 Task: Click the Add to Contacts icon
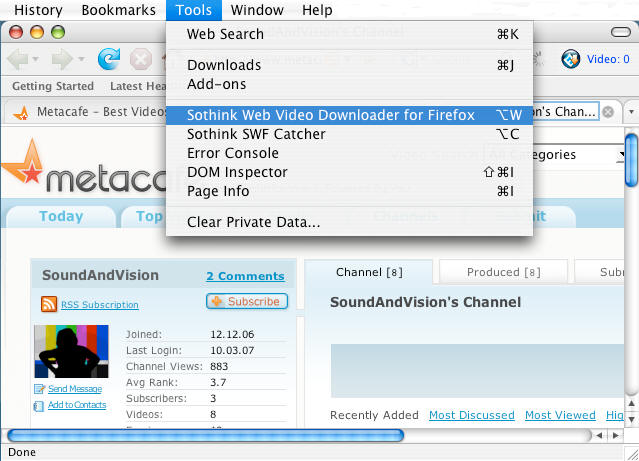tap(39, 406)
